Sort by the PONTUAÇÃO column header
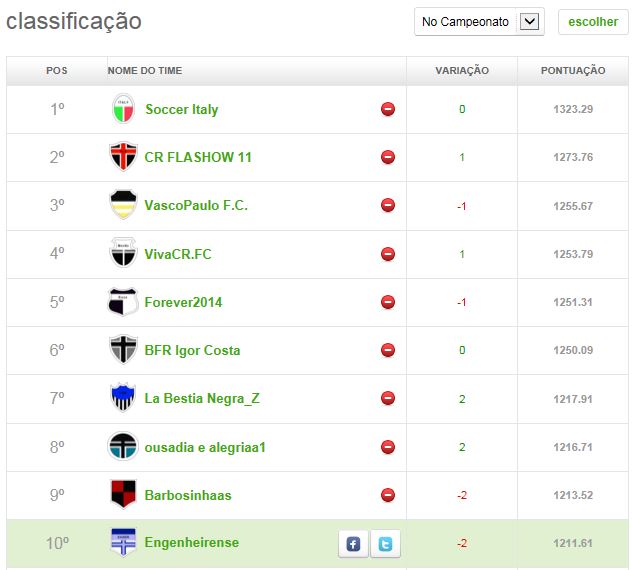This screenshot has height=570, width=632. tap(573, 71)
